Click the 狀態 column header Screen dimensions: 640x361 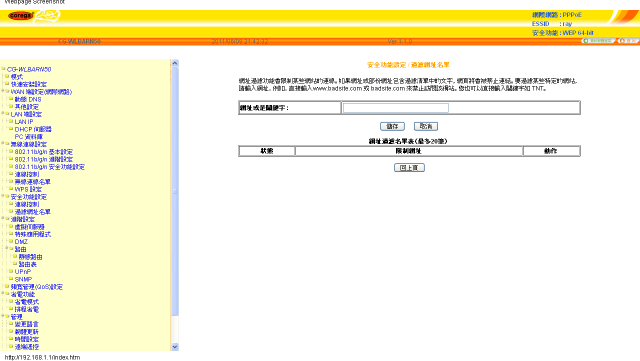[267, 151]
